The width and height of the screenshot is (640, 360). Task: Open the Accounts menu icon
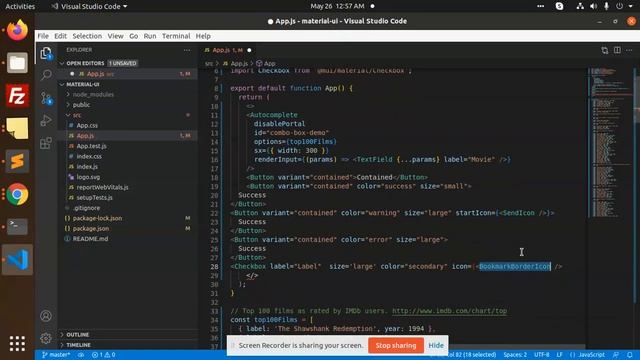(x=46, y=316)
